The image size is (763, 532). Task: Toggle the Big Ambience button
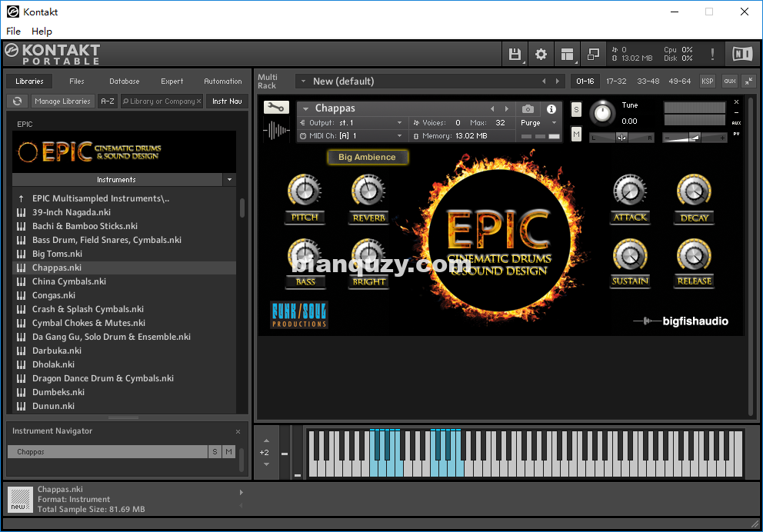tap(367, 157)
